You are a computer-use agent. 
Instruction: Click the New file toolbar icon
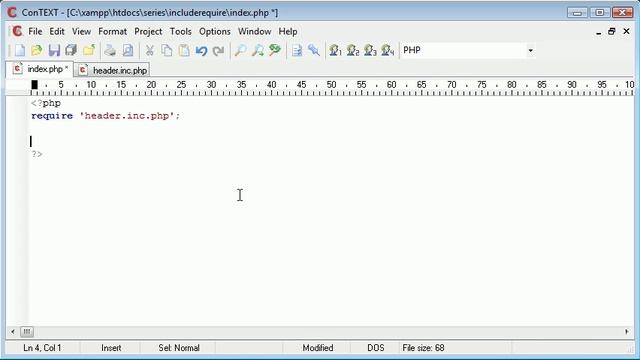(20, 51)
